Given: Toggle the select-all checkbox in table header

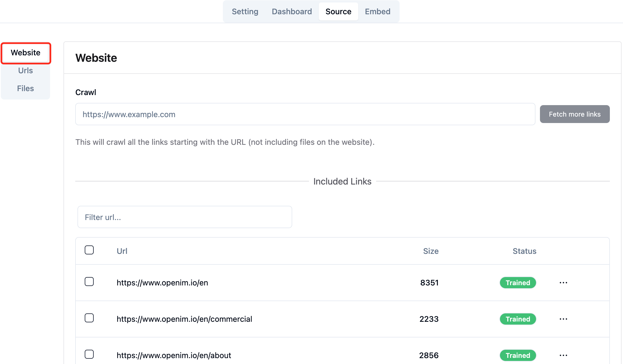Looking at the screenshot, I should coord(89,250).
